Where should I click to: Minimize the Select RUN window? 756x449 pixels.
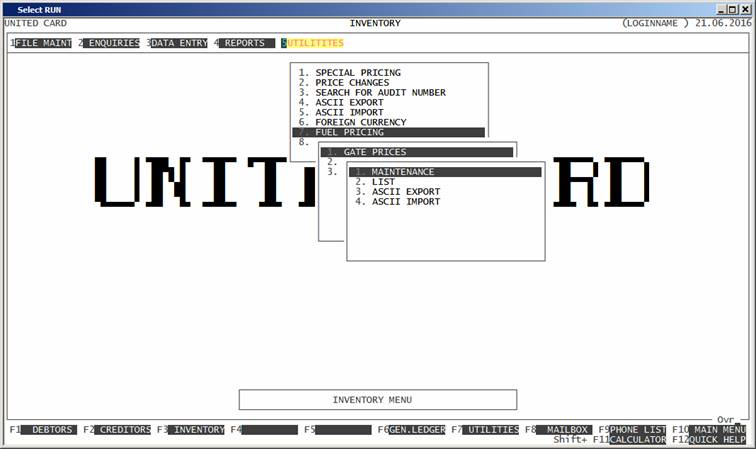(721, 10)
